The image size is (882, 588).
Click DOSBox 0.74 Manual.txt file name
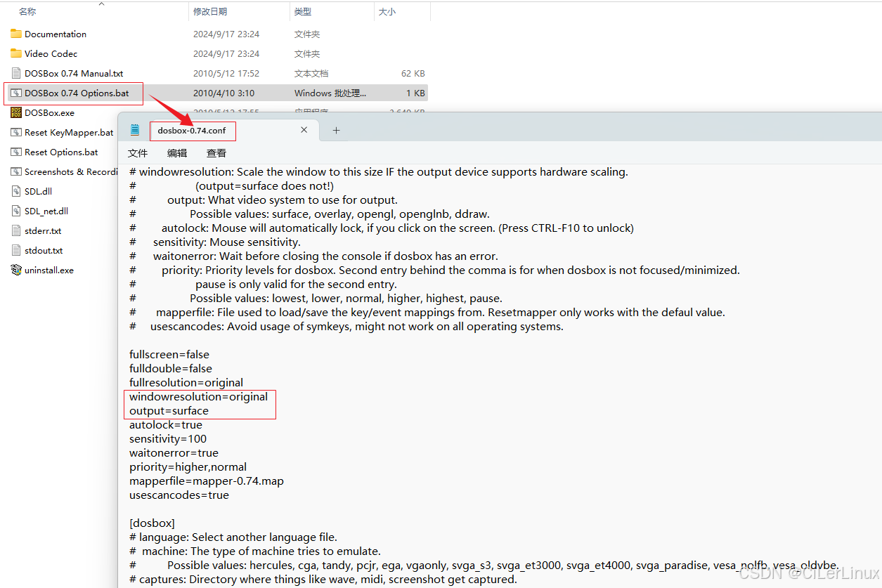(74, 73)
